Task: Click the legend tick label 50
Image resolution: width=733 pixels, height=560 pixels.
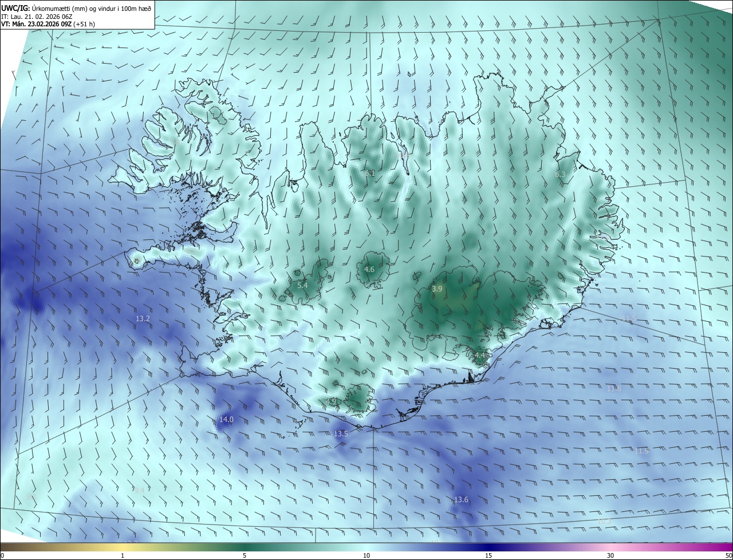Action: [x=728, y=555]
